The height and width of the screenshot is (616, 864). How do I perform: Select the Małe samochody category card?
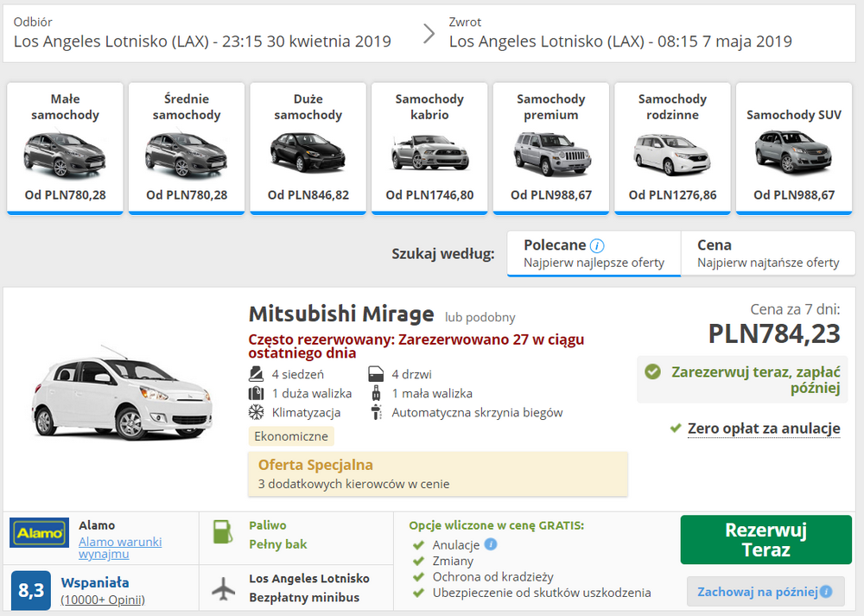pos(65,149)
